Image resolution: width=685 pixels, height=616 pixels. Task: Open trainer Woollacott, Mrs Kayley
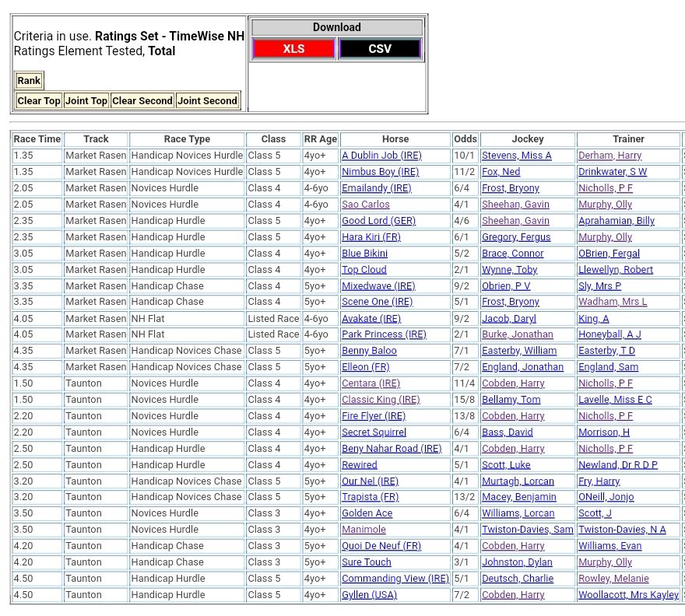click(x=628, y=595)
